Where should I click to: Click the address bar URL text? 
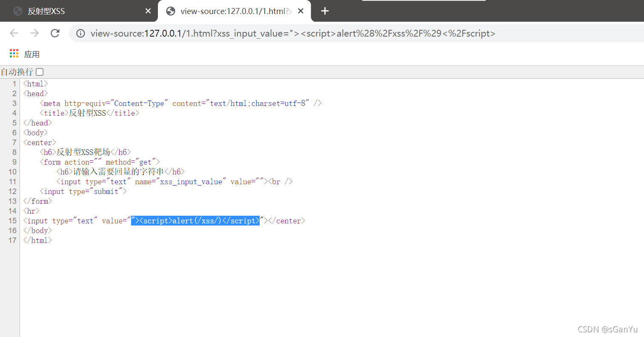coord(293,33)
